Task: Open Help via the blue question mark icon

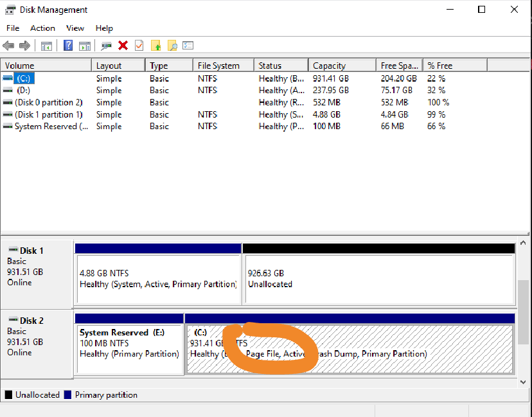Action: point(68,46)
